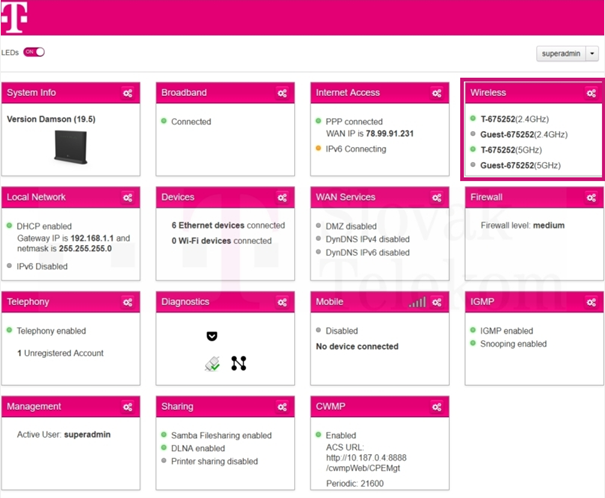
Task: Open the CWMP card header
Action: tap(380, 406)
